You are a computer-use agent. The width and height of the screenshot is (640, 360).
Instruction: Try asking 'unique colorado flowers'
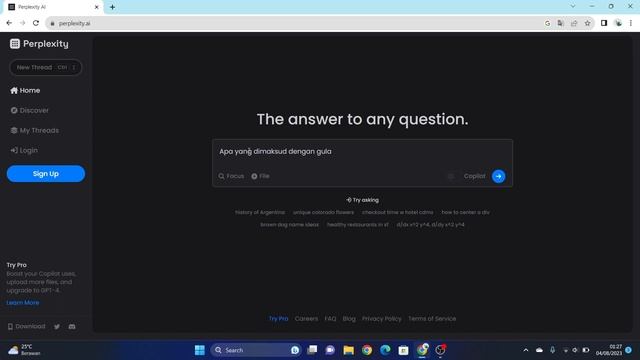pyautogui.click(x=323, y=212)
